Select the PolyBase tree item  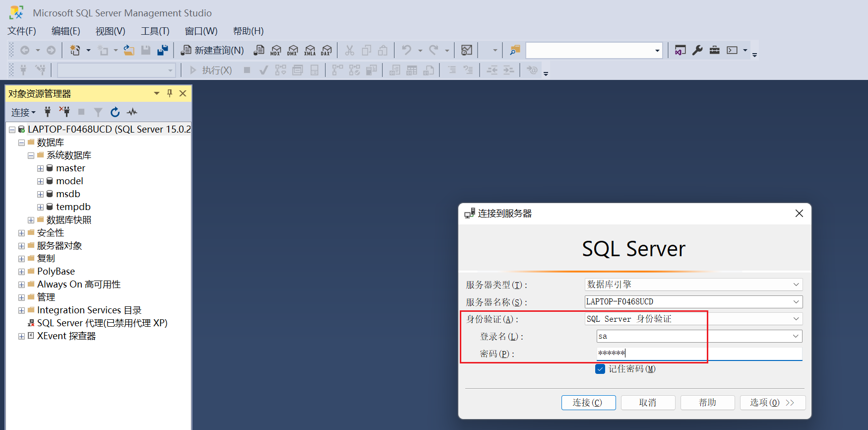(56, 272)
